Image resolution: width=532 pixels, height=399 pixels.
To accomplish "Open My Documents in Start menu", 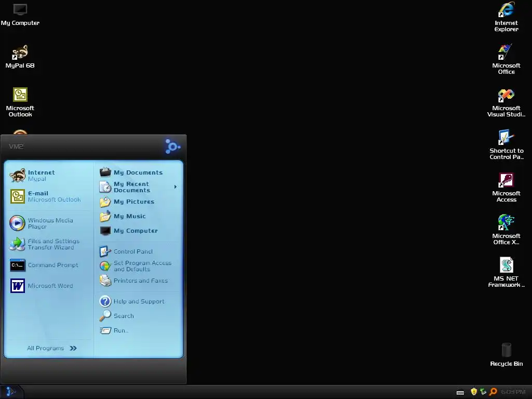I will click(138, 172).
